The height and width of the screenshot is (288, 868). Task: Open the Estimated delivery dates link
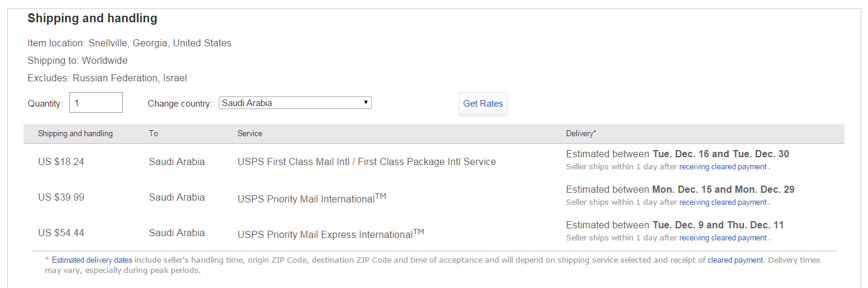tap(92, 260)
